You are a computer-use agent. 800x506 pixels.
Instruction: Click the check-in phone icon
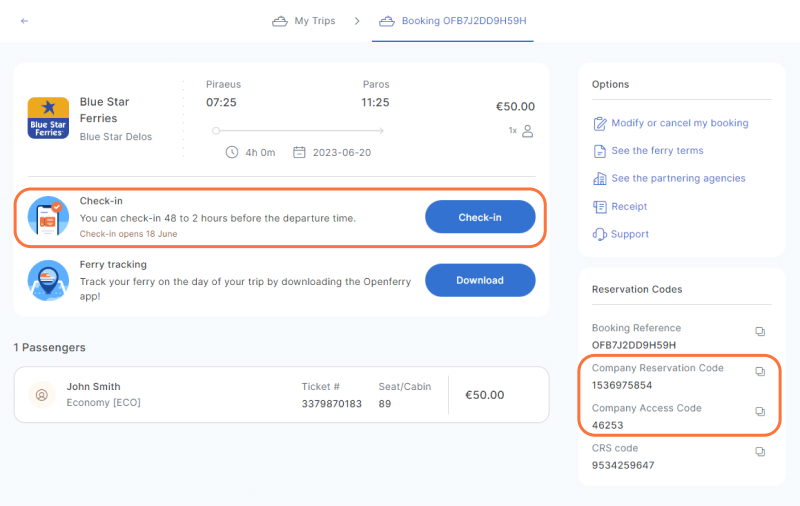coord(48,216)
